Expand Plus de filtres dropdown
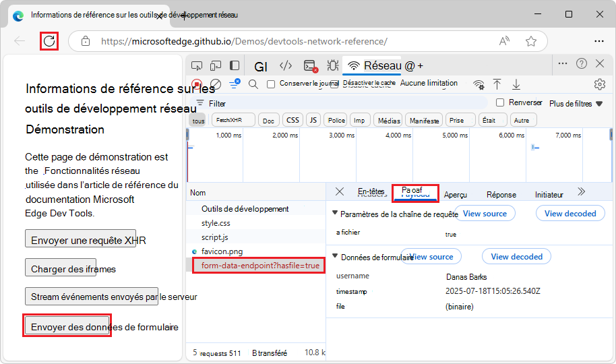The height and width of the screenshot is (364, 616). point(576,104)
